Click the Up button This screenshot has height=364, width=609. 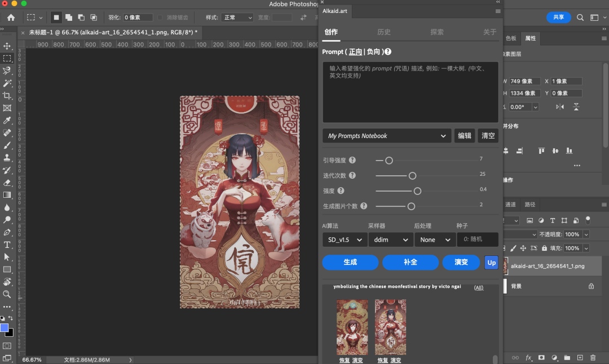coord(491,263)
